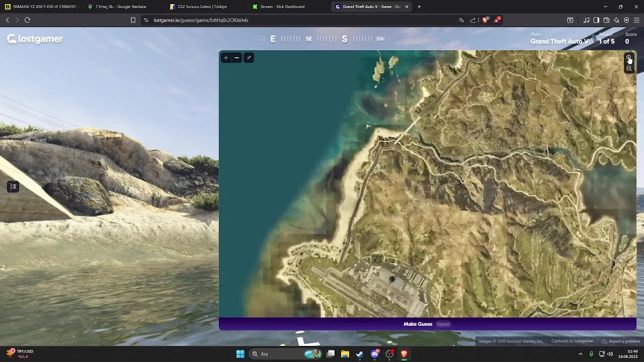Enlarge the guess map panel with plus
This screenshot has width=644, height=362.
(226, 58)
